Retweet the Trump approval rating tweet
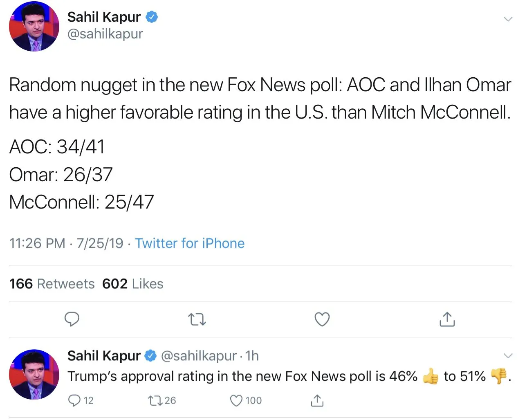The height and width of the screenshot is (420, 518). [156, 400]
